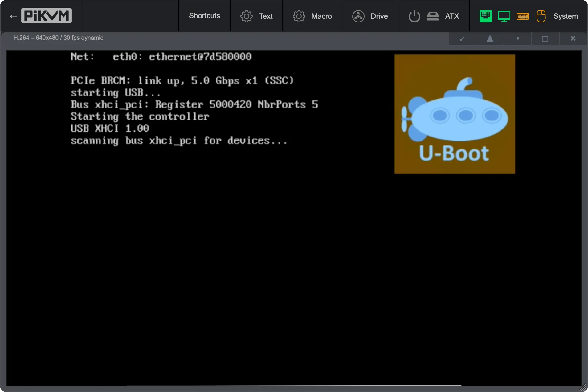
Task: Click the green Ethernet status icon
Action: tap(485, 16)
